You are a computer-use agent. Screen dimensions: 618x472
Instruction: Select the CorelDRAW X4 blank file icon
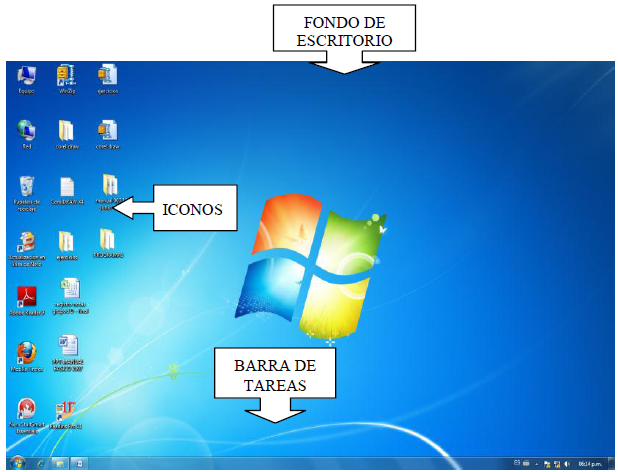[67, 191]
